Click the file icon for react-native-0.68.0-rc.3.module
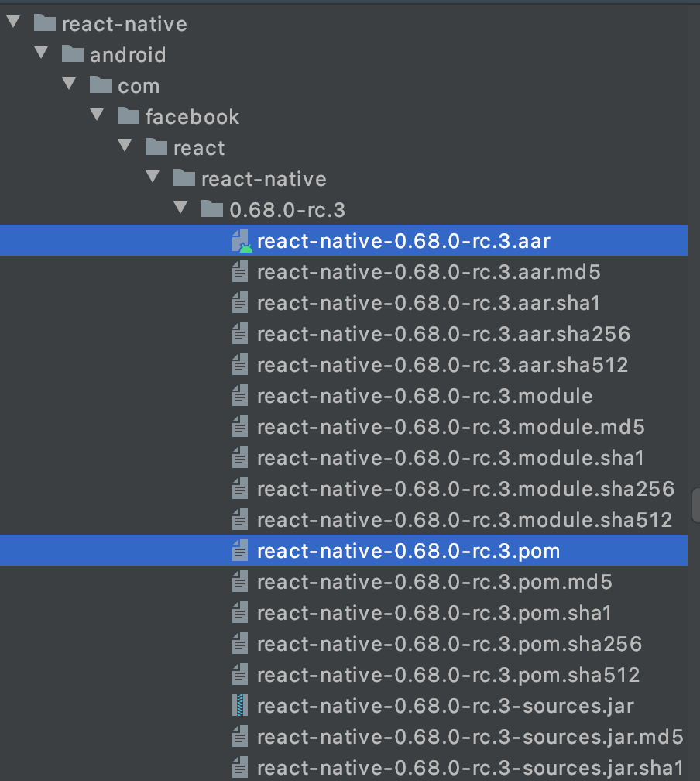This screenshot has width=700, height=781. tap(241, 396)
